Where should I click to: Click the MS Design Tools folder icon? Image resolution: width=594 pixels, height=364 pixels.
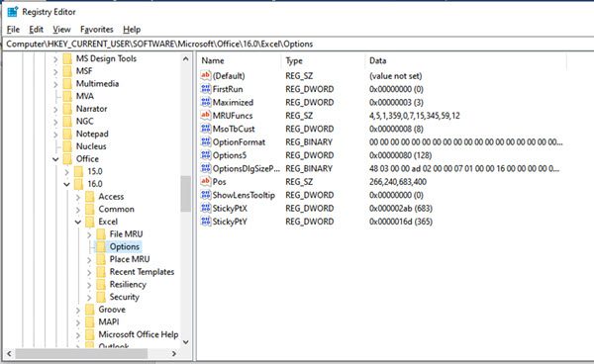coord(67,58)
